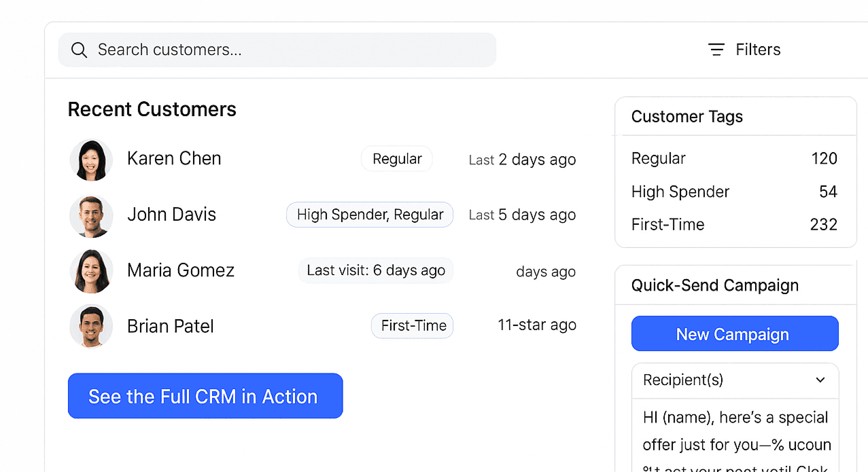Screen dimensions: 868x472
Task: Click the chevron on the Recipient(s) selector
Action: click(821, 380)
